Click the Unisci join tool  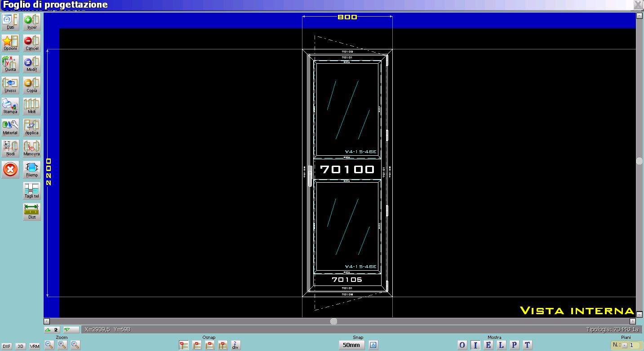[x=10, y=85]
